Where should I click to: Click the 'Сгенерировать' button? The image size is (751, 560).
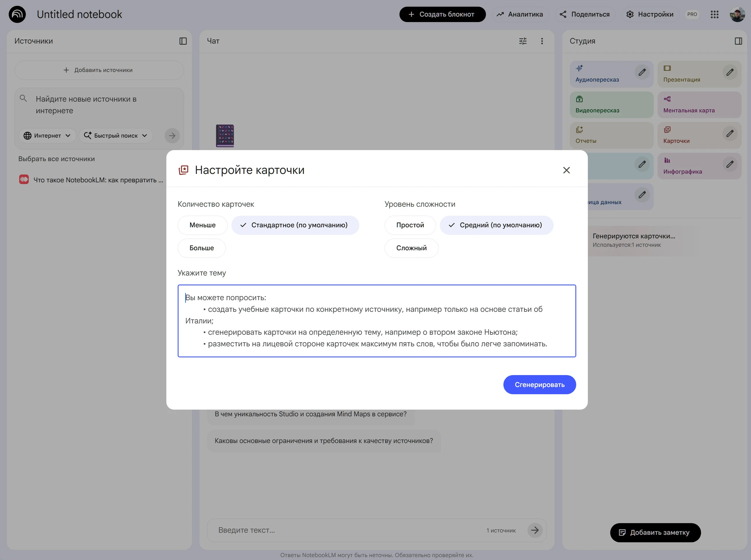click(539, 385)
